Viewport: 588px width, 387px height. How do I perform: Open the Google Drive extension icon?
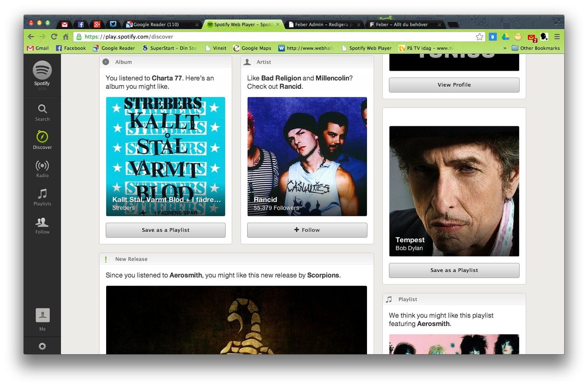(505, 37)
